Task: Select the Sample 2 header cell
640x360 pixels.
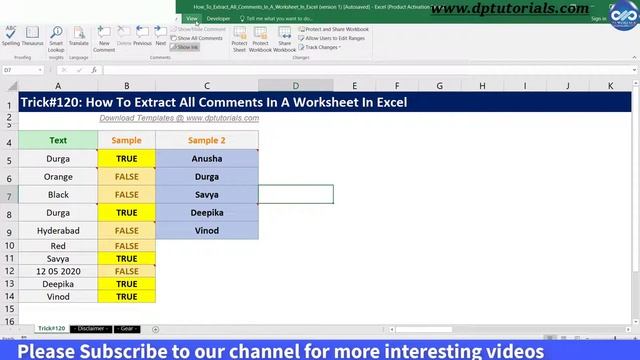Action: pyautogui.click(x=207, y=140)
